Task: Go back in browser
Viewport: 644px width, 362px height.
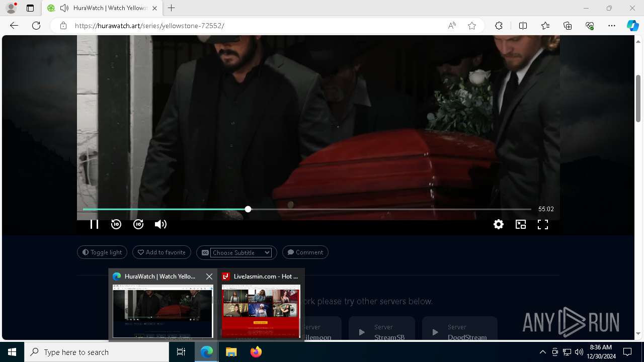Action: point(14,26)
